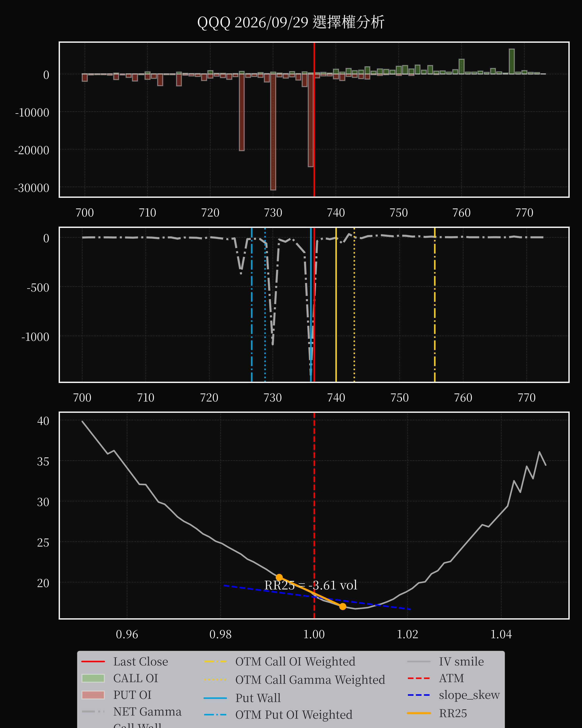Click the -10000 y-axis label on the OI chart
Screen dimensions: 582x728
click(32, 112)
